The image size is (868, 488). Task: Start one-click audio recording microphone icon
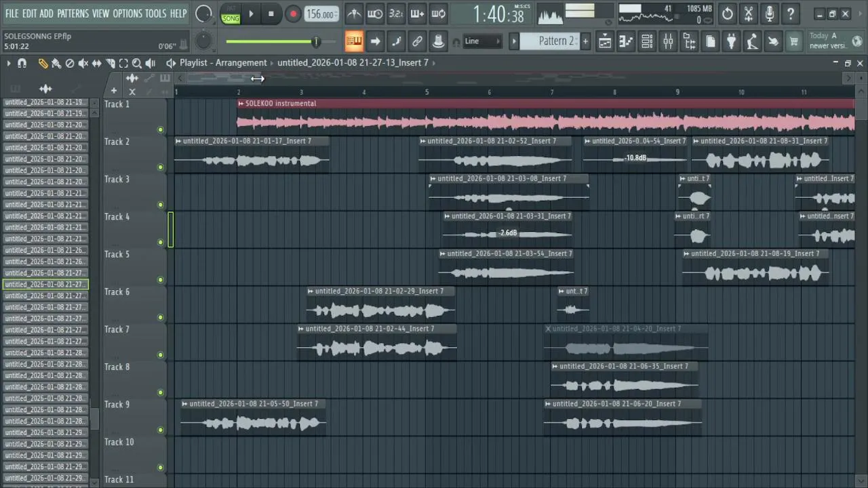click(770, 14)
